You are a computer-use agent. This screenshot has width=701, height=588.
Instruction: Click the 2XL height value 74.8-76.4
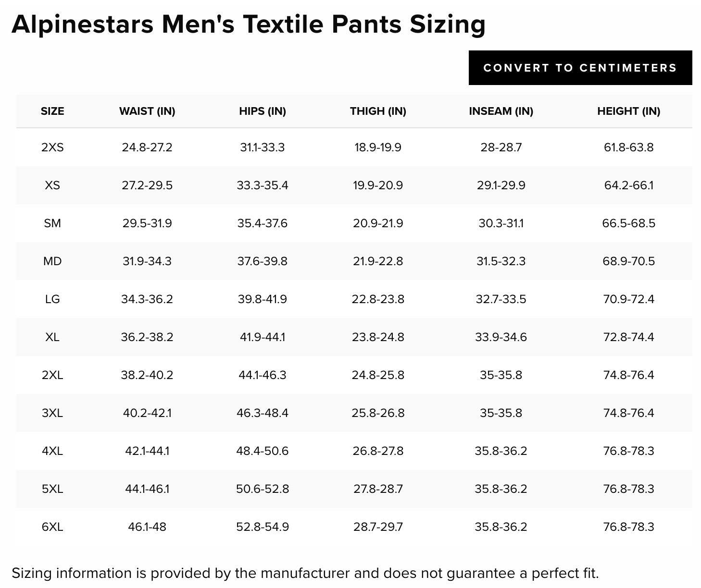point(629,375)
